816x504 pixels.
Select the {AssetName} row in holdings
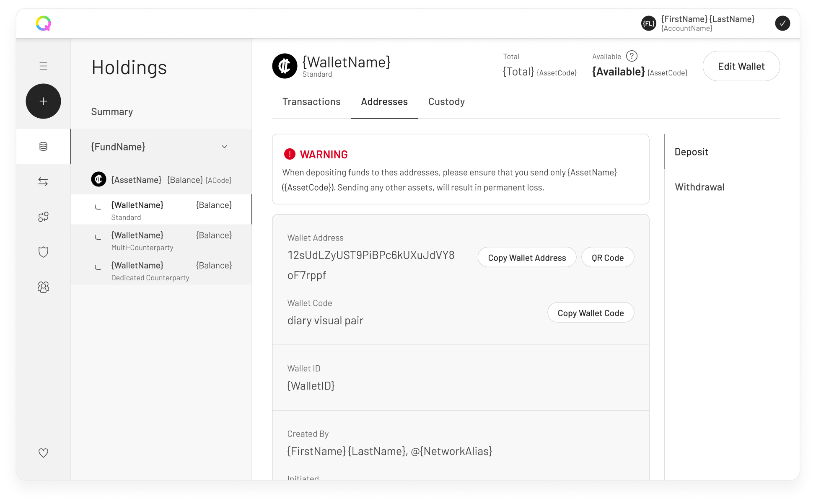coord(161,180)
